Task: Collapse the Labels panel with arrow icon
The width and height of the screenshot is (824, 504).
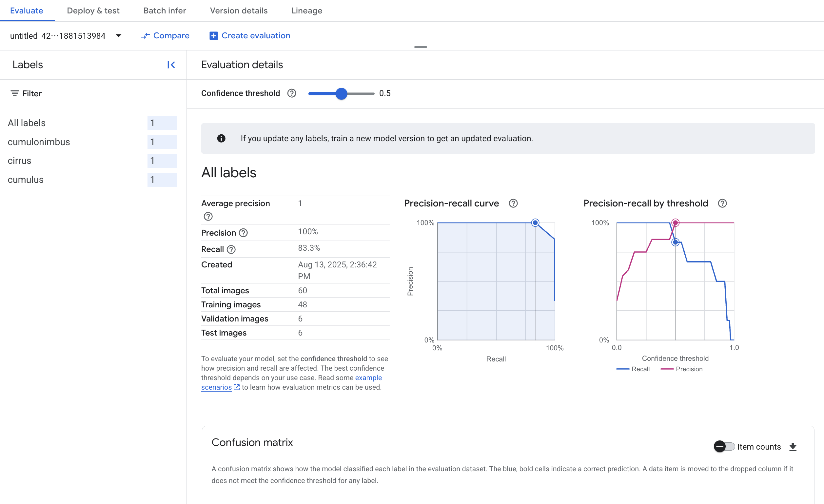Action: (171, 65)
